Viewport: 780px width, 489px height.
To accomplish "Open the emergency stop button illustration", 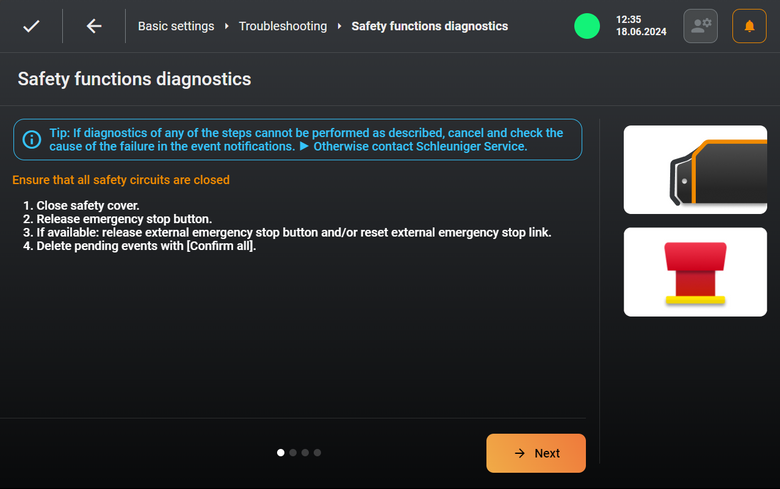I will click(695, 272).
